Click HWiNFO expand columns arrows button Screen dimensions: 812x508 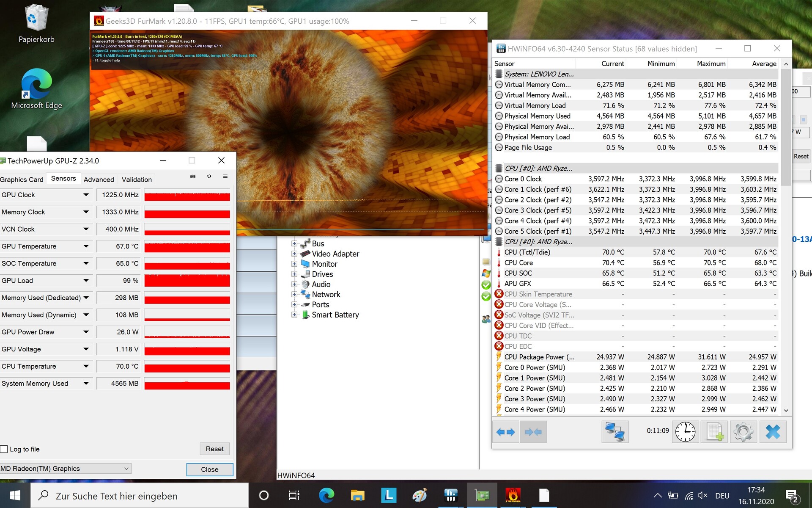coord(506,432)
